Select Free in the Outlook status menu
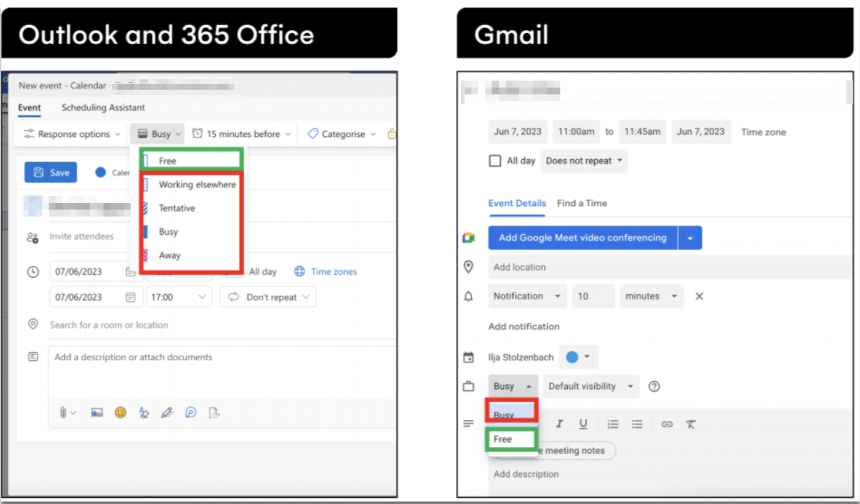This screenshot has height=504, width=860. [x=192, y=160]
